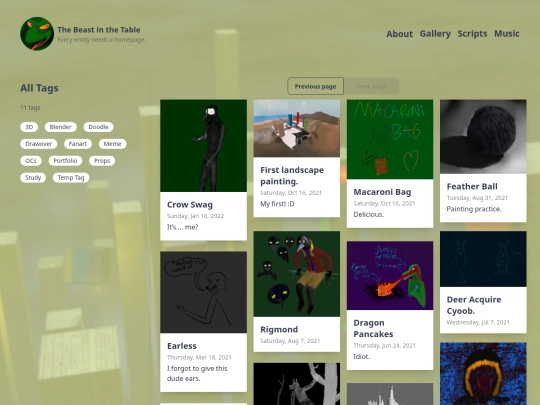Image resolution: width=540 pixels, height=405 pixels.
Task: Filter by the OCs tag
Action: point(31,161)
